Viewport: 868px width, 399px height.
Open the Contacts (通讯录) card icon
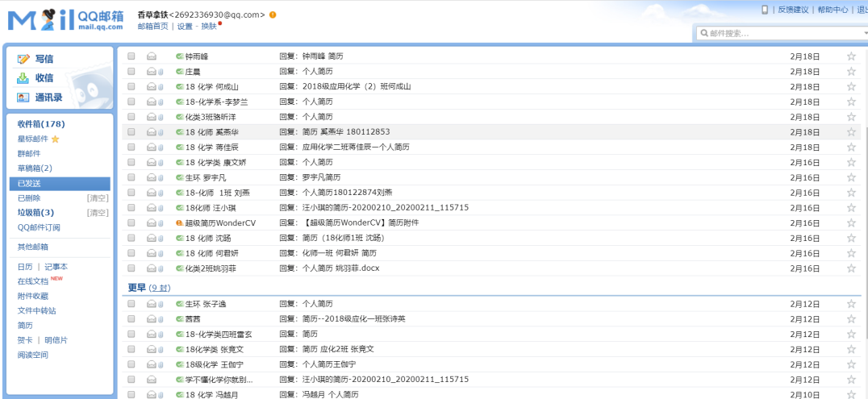[23, 98]
